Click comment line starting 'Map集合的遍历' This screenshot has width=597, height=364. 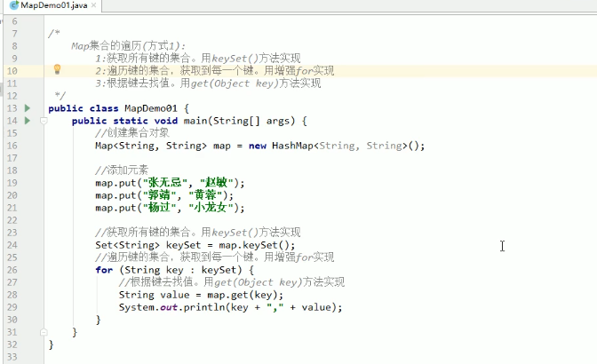128,46
